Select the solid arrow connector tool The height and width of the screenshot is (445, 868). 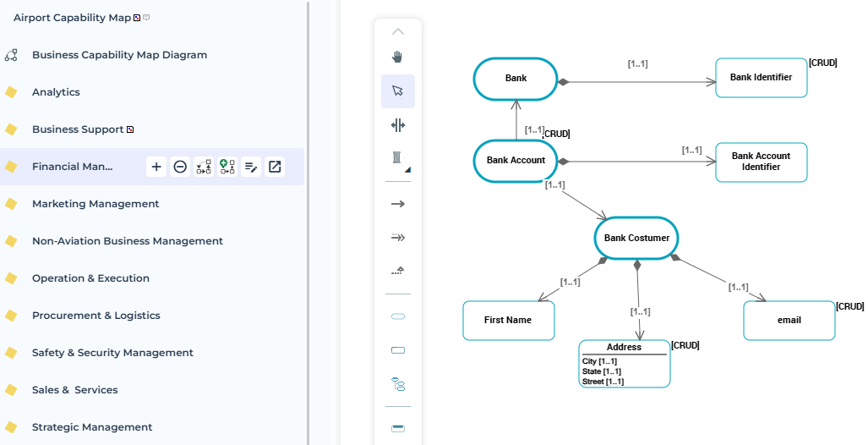(x=398, y=204)
